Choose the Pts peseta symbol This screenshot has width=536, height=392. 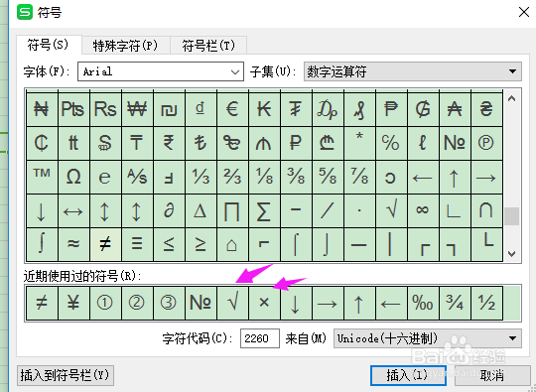[x=73, y=109]
